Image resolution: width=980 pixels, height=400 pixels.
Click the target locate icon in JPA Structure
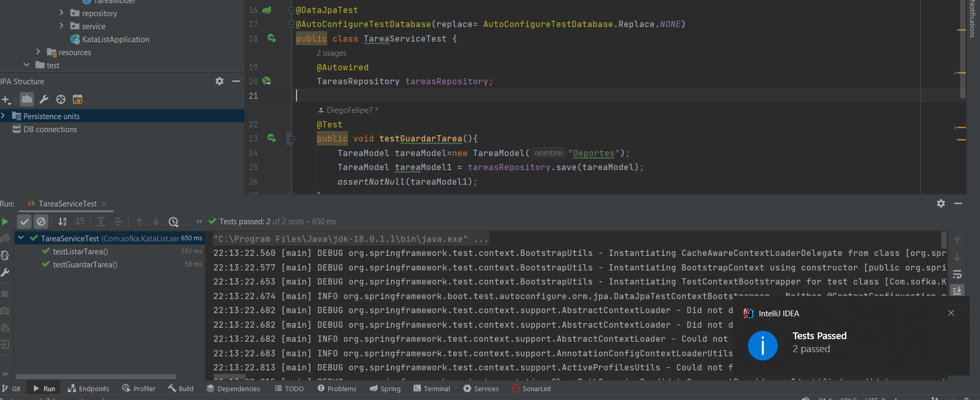(61, 99)
